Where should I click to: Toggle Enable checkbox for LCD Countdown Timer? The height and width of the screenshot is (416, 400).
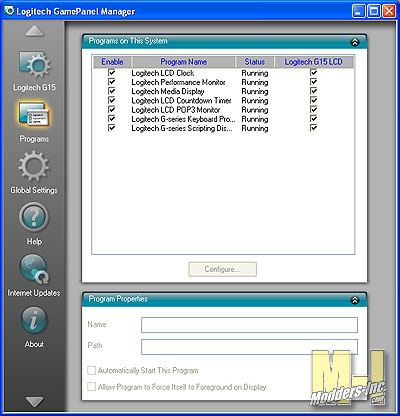point(112,100)
